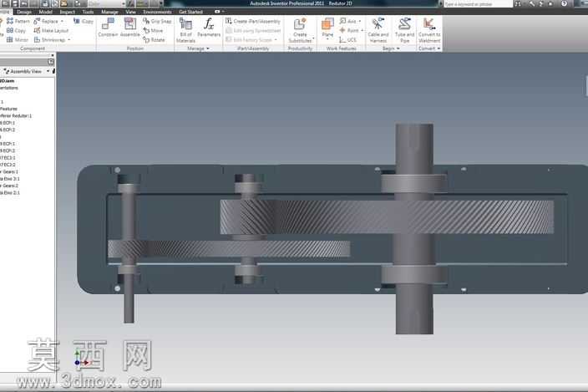Select 'Gears:1' in browser tree

10,172
